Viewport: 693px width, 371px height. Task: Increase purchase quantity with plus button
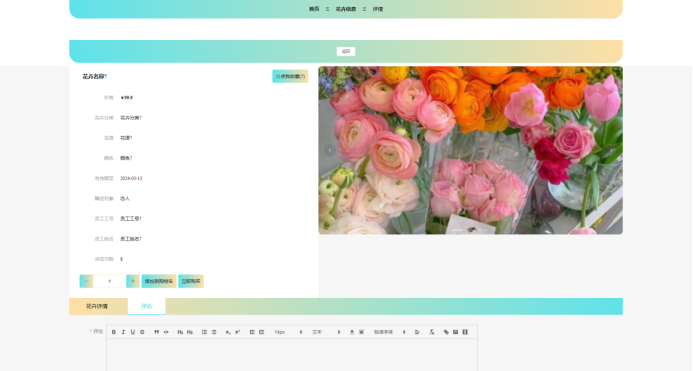click(x=133, y=281)
